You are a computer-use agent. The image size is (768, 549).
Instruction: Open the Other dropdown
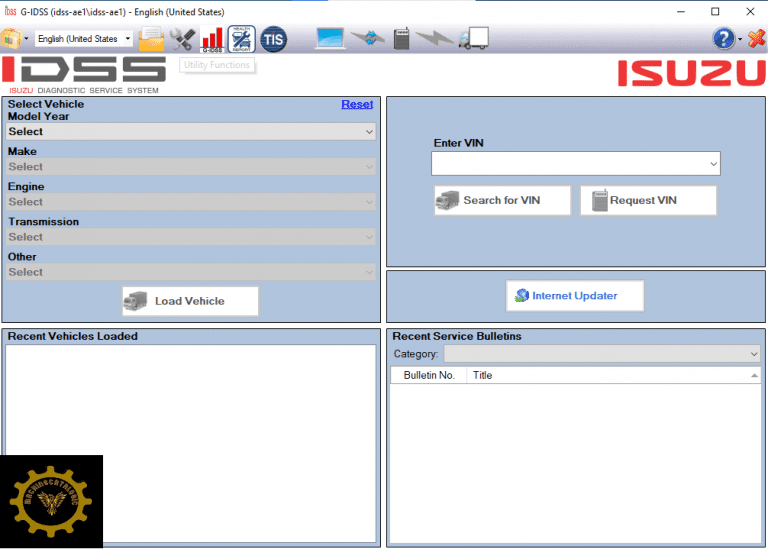[x=191, y=272]
